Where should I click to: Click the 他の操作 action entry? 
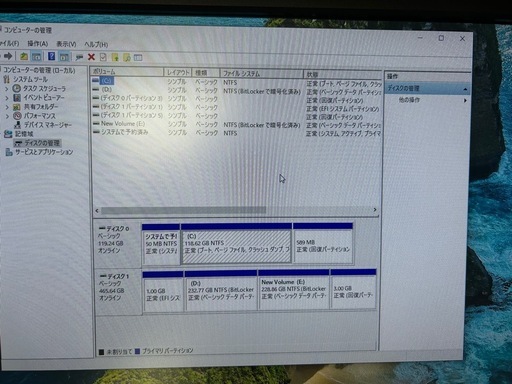pos(409,100)
